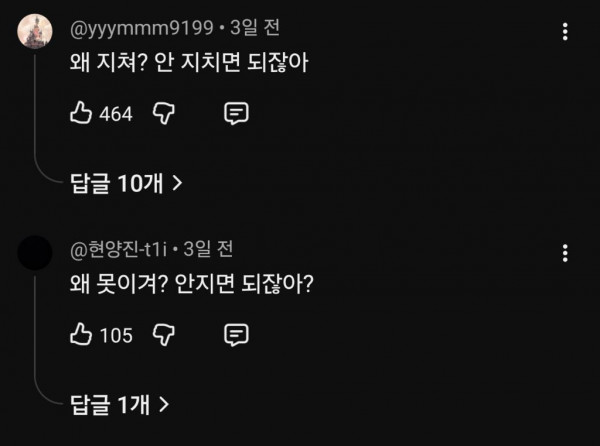Like the comment by @yyymmm9199
The width and height of the screenshot is (600, 446).
81,113
